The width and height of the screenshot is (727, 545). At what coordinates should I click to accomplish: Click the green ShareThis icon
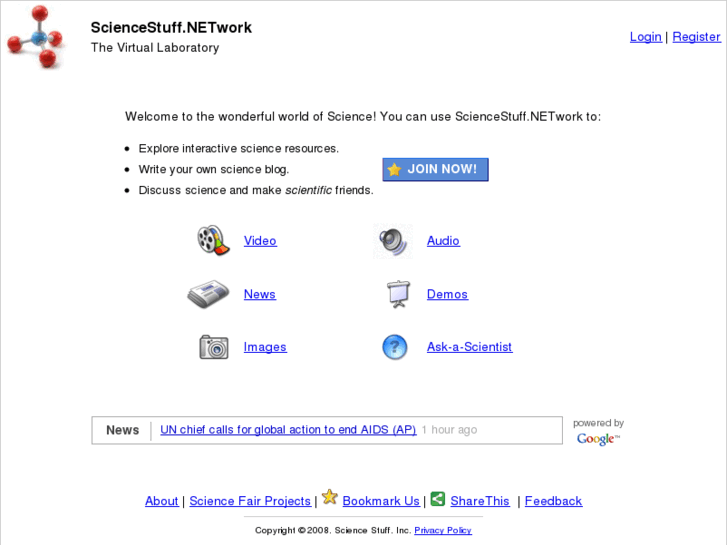438,498
